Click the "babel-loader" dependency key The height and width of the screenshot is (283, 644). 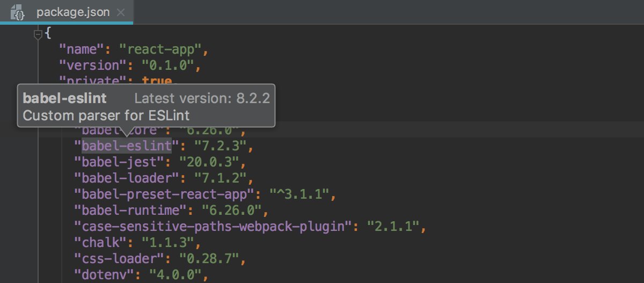click(x=127, y=178)
